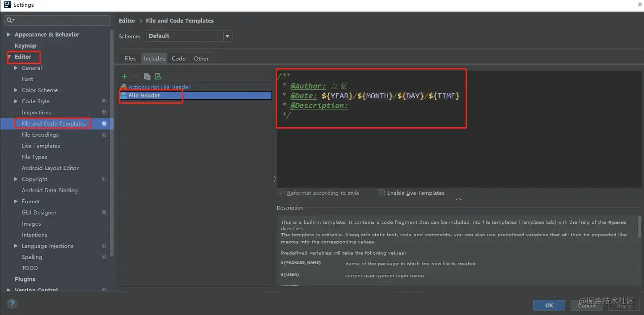The image size is (644, 315).
Task: Enable Live Templates checkbox
Action: [x=381, y=193]
